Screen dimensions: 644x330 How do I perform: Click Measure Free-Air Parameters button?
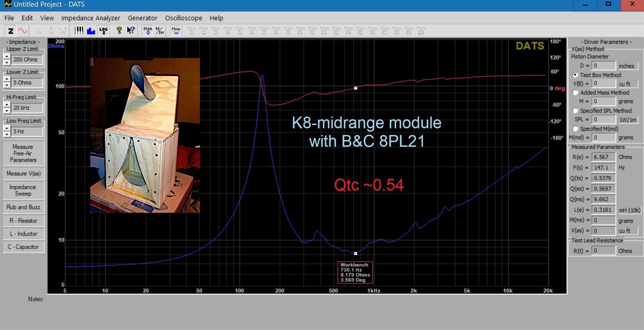[x=23, y=153]
